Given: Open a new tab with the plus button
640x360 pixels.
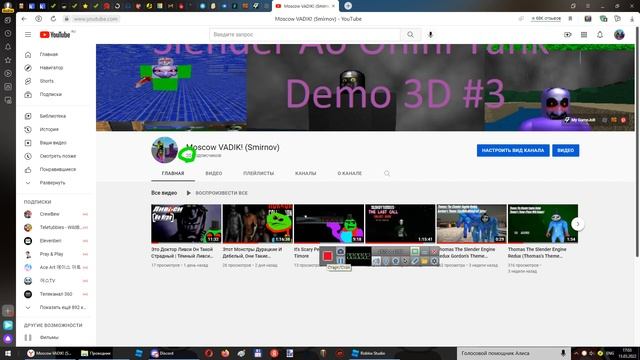Looking at the screenshot, I should pyautogui.click(x=348, y=6).
